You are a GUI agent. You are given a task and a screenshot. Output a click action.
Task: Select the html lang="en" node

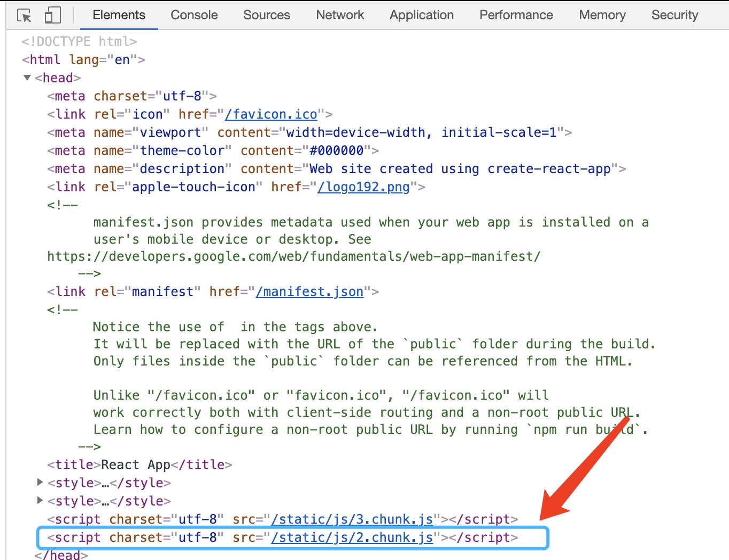point(83,60)
